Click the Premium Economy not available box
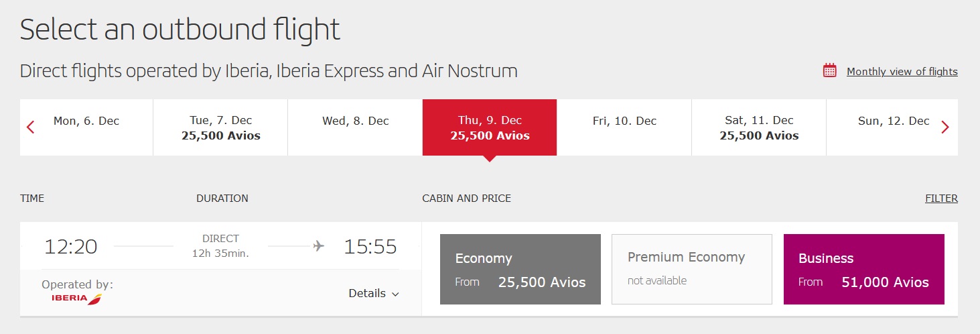This screenshot has width=980, height=334. pyautogui.click(x=692, y=269)
